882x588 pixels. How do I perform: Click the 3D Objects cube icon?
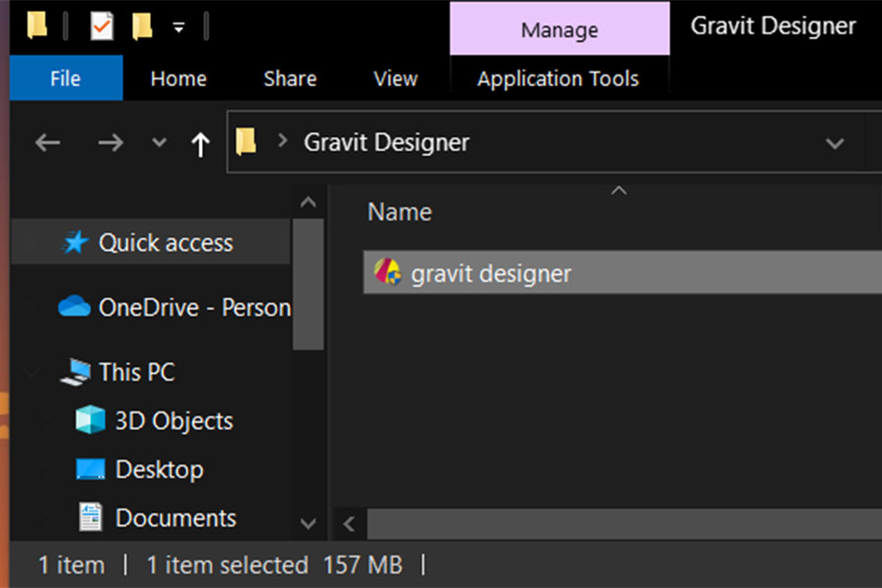point(90,419)
